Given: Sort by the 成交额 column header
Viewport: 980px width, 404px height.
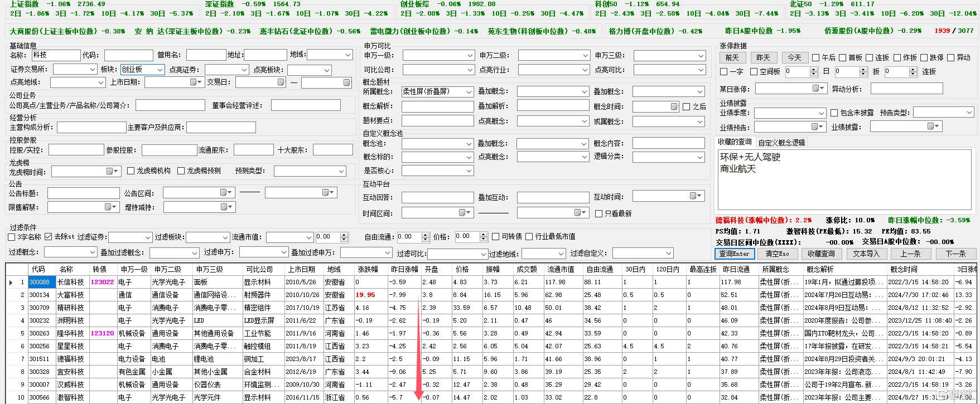Looking at the screenshot, I should pos(526,269).
